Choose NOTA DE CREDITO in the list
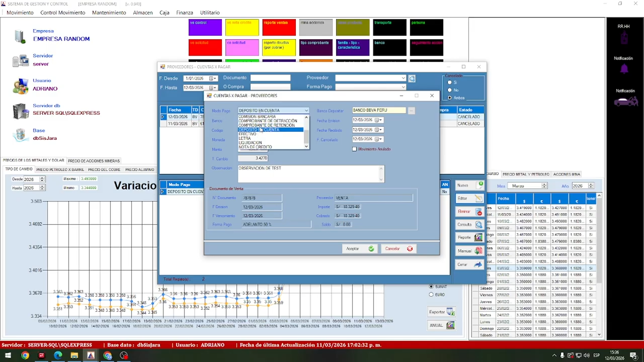This screenshot has height=362, width=644. [x=271, y=147]
